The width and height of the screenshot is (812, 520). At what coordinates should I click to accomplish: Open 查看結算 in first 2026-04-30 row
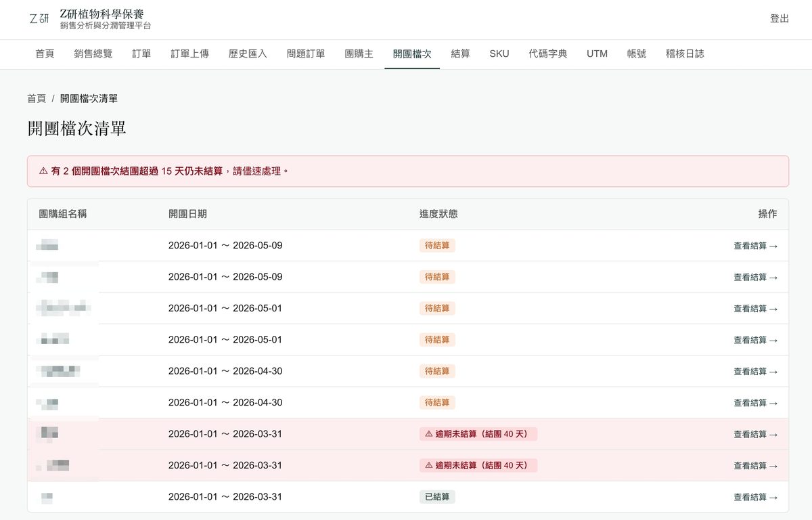756,371
